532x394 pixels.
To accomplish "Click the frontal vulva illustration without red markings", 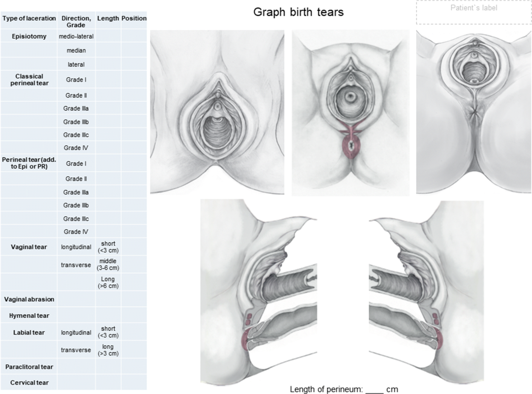I will tap(217, 112).
